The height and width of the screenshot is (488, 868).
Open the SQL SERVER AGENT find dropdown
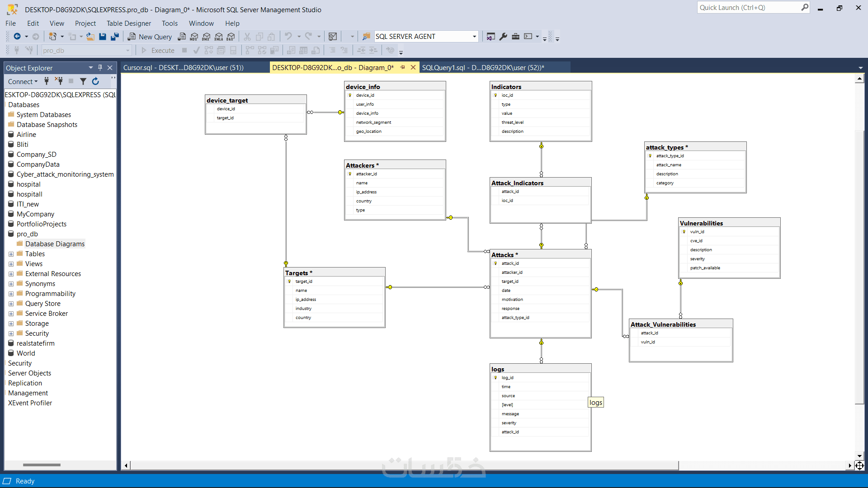pos(474,37)
